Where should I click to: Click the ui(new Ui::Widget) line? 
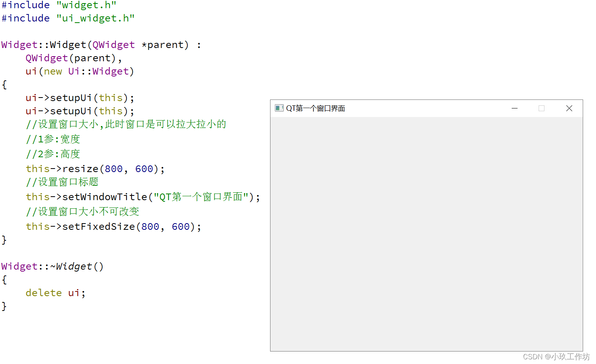[80, 71]
